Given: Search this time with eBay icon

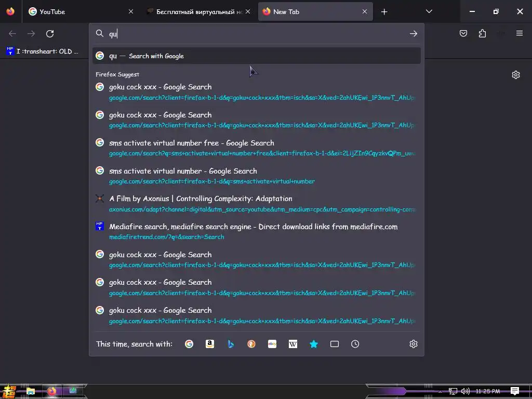Looking at the screenshot, I should pyautogui.click(x=272, y=344).
